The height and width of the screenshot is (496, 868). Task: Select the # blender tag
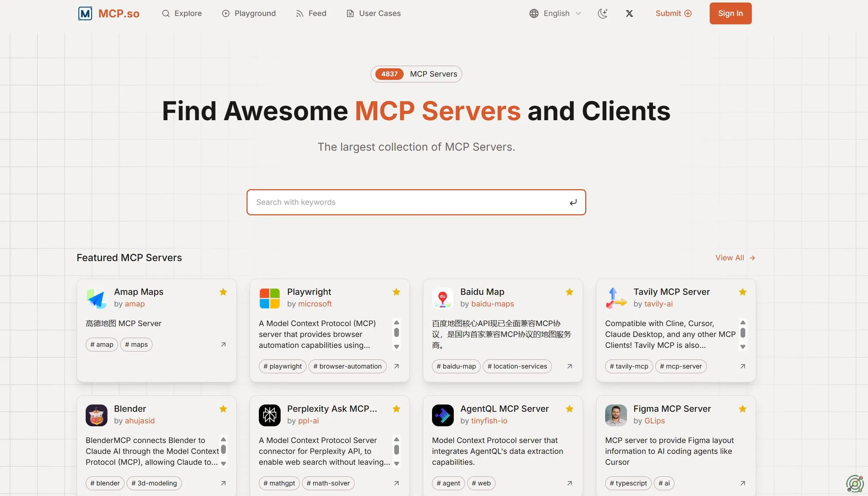point(105,483)
